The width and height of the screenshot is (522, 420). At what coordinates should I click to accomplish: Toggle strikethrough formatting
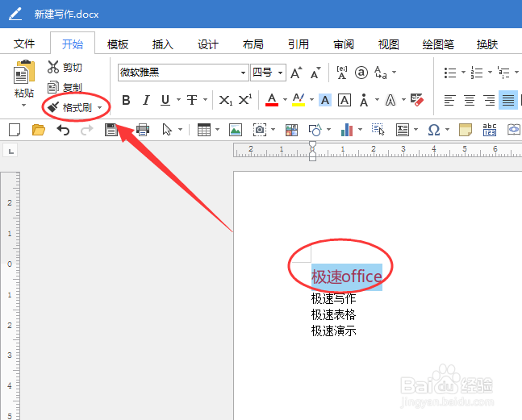click(192, 100)
